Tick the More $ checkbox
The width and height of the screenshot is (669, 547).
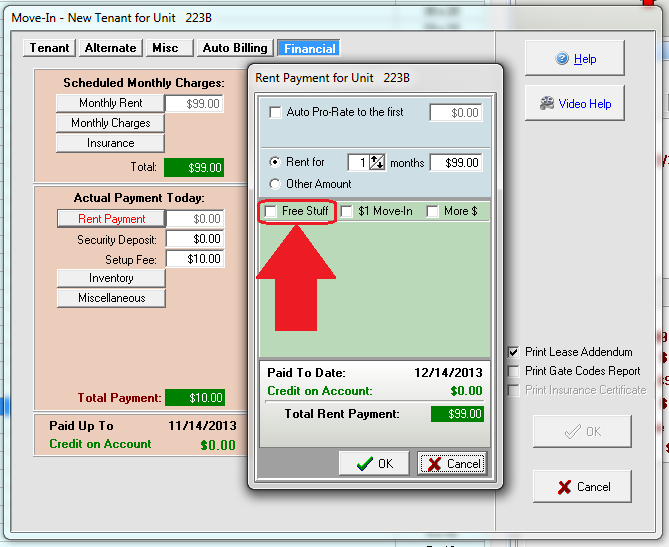pos(433,211)
